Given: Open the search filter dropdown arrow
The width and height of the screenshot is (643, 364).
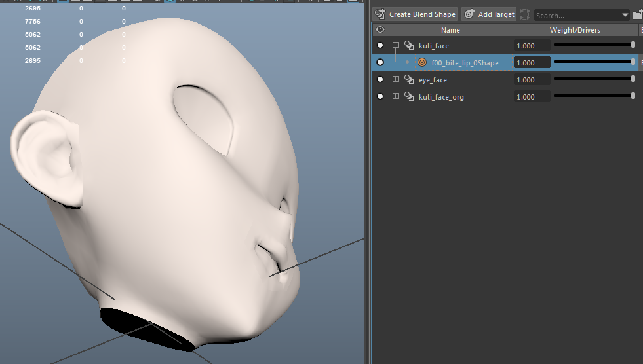Looking at the screenshot, I should (625, 15).
